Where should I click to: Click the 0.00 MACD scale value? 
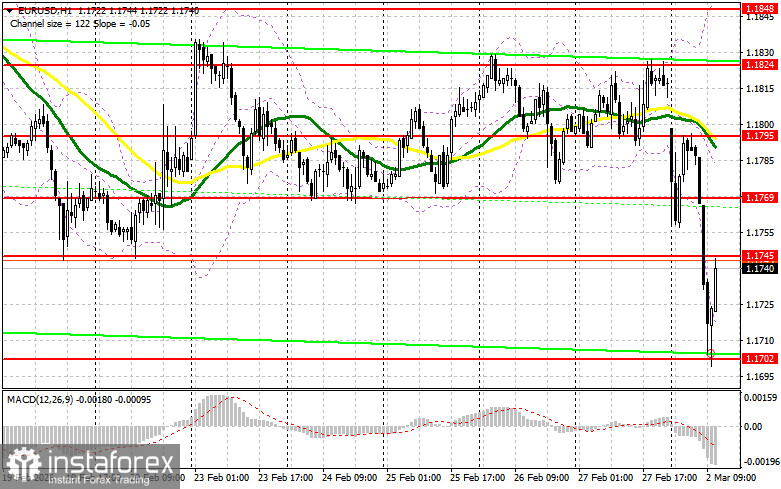pos(753,426)
